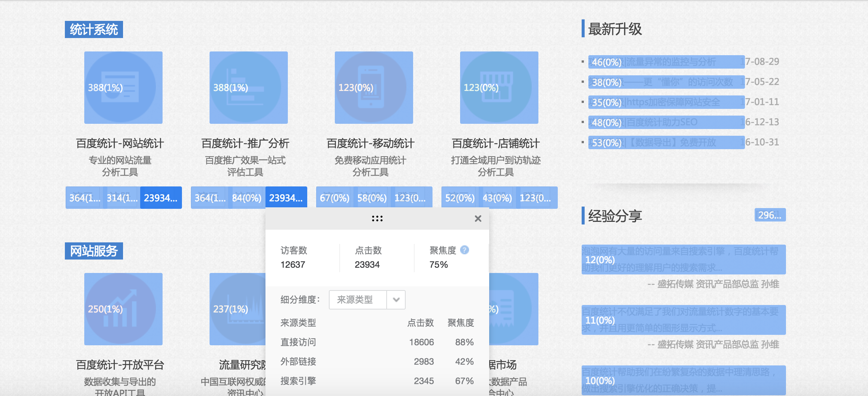Click the 百度统计-网站统计 icon
868x396 pixels.
pyautogui.click(x=123, y=88)
